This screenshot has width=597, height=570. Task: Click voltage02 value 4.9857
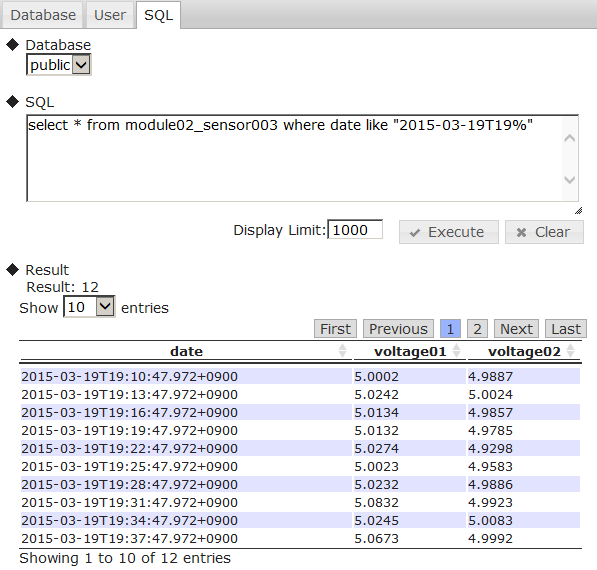(490, 412)
